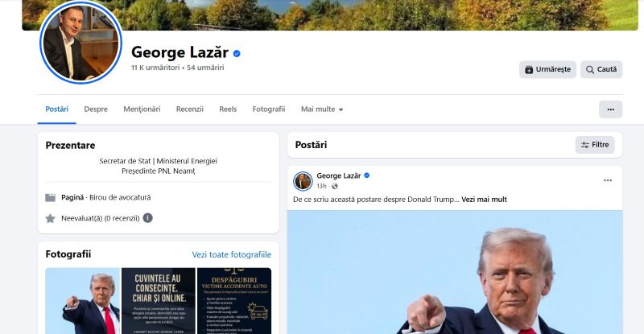
Task: Open the three-dot options menu on the post
Action: (608, 180)
